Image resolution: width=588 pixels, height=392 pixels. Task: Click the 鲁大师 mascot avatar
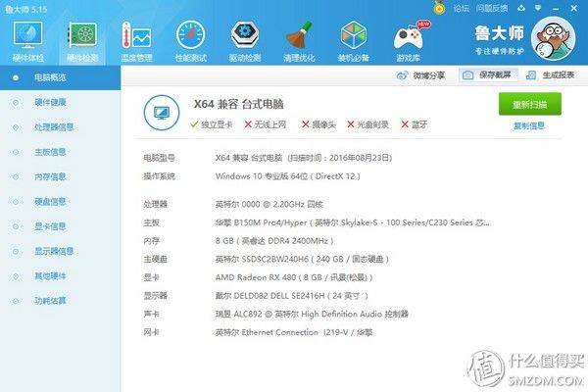(554, 38)
